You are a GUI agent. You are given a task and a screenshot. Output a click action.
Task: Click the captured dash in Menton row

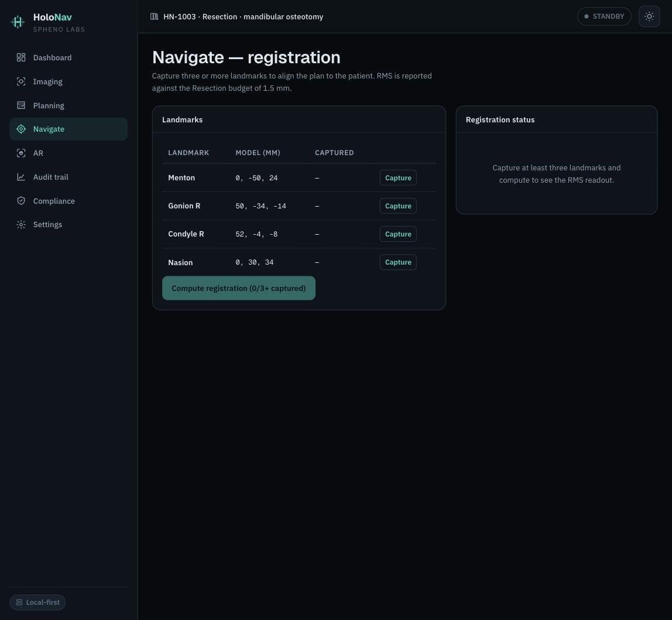[317, 178]
